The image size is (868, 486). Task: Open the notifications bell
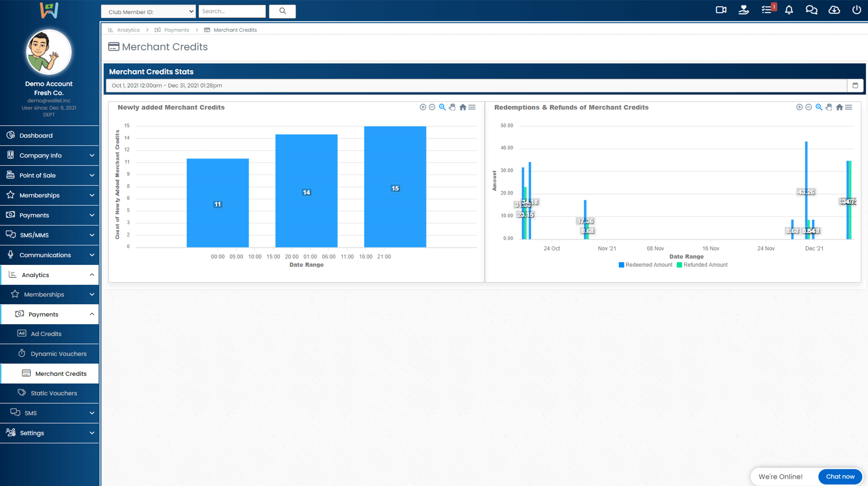789,10
